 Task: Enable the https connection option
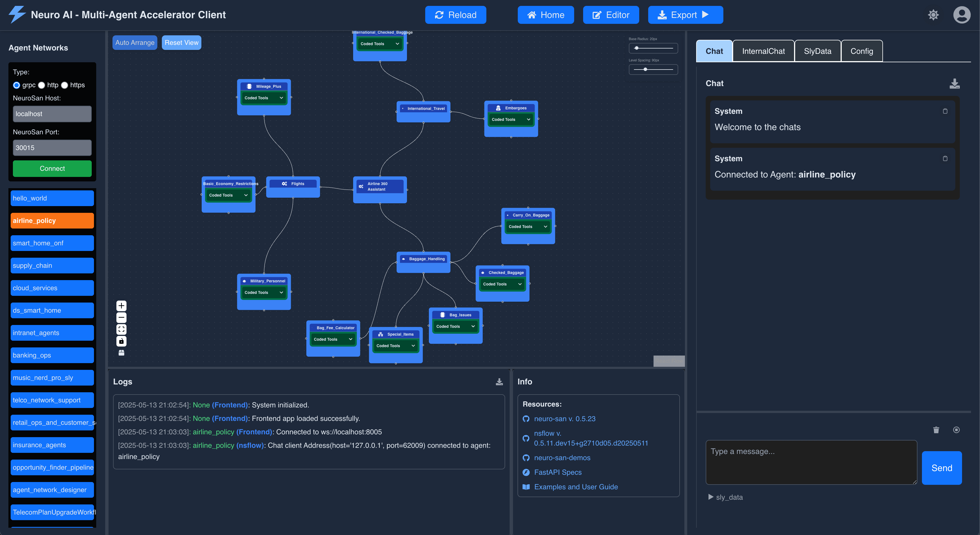pyautogui.click(x=64, y=85)
